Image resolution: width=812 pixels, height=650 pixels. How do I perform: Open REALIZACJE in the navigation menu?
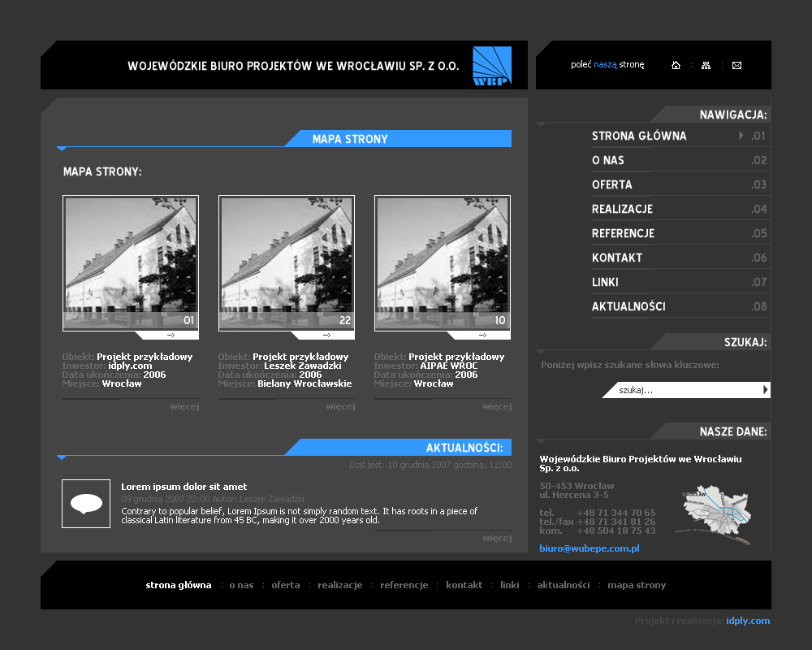pyautogui.click(x=622, y=210)
